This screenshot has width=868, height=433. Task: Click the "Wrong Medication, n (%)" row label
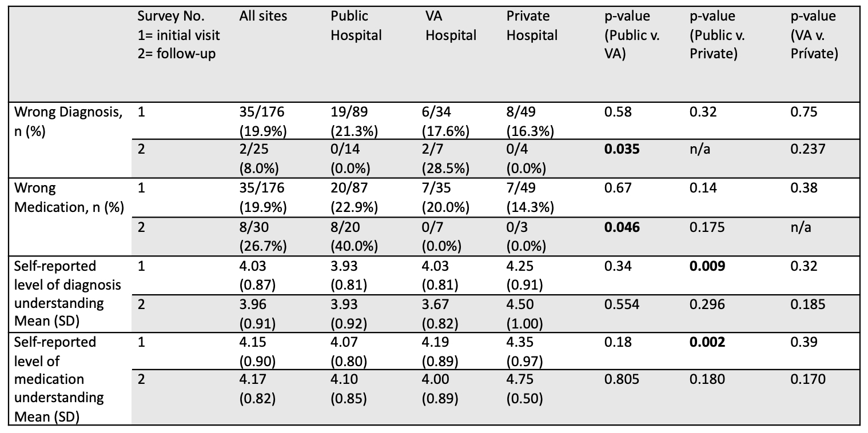point(69,197)
